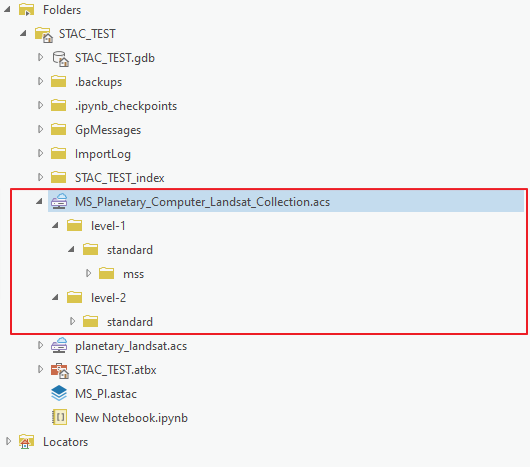Expand the standard folder under level-2

point(72,321)
